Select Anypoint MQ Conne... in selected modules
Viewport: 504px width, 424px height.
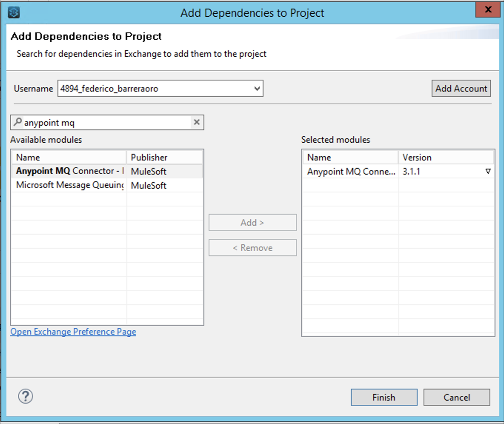(398, 172)
